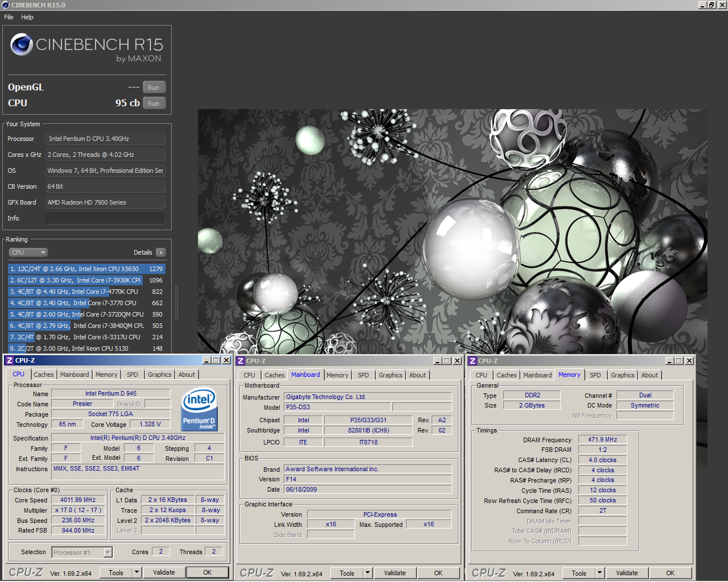
Task: Expand Tools dropdown arrow in right CPU-Z
Action: click(x=599, y=573)
